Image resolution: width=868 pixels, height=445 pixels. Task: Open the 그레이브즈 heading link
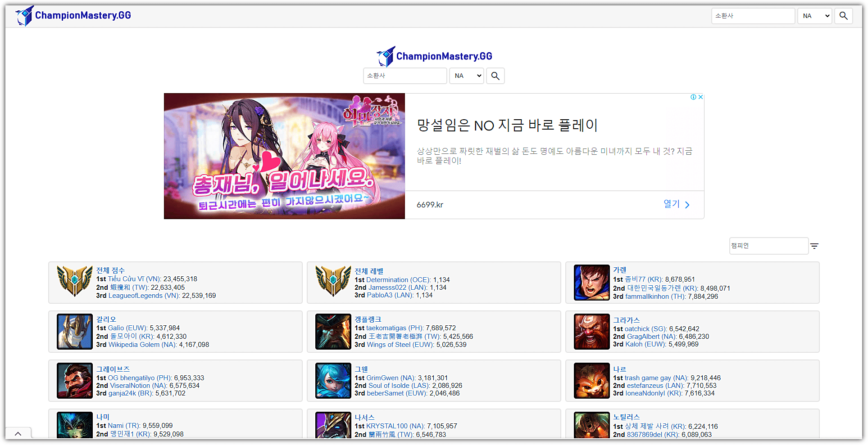point(113,369)
